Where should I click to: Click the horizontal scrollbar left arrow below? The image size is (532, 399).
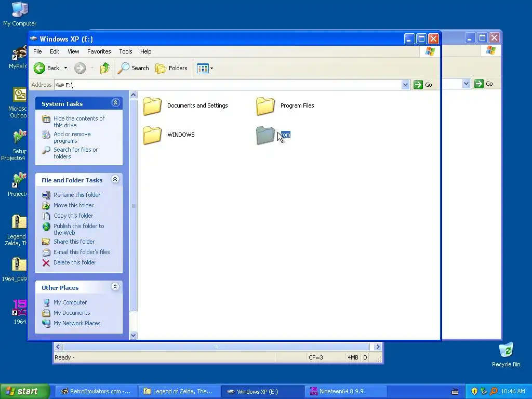[58, 347]
